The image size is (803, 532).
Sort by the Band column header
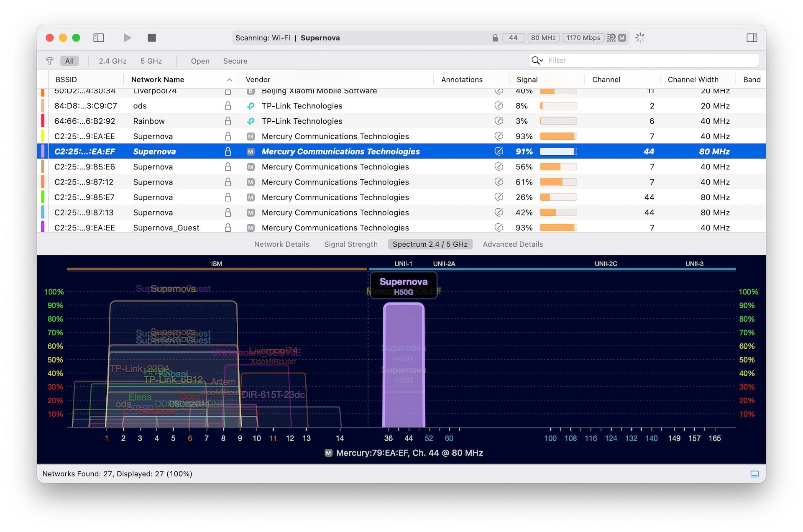[x=752, y=79]
